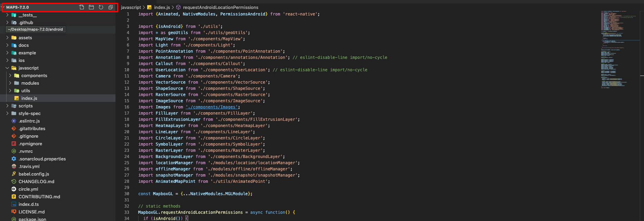
Task: Click the ios folder icon
Action: 14,61
